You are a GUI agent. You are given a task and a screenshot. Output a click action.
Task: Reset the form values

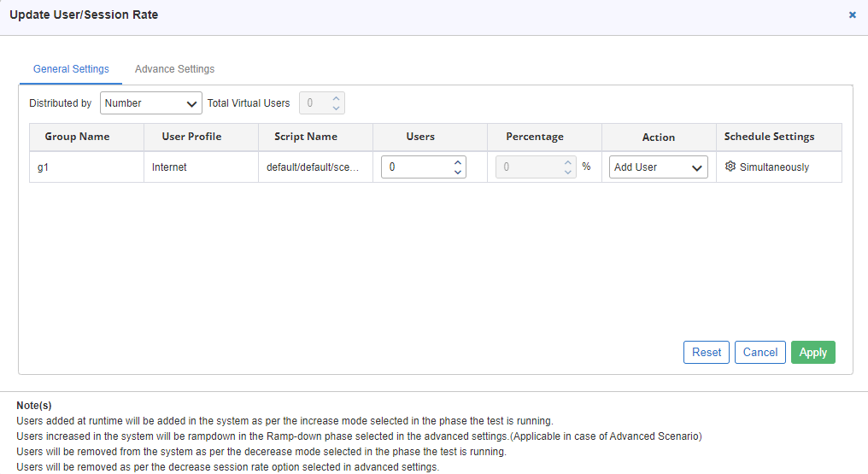coord(707,353)
